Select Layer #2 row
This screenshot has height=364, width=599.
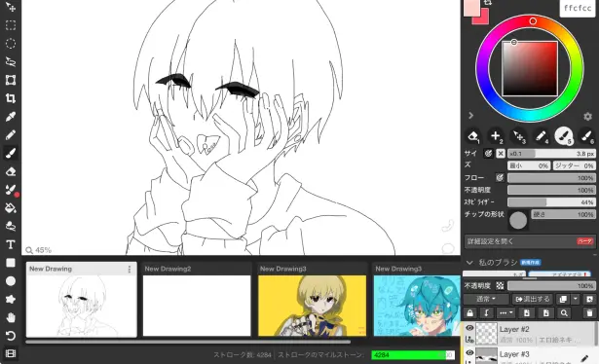529,333
